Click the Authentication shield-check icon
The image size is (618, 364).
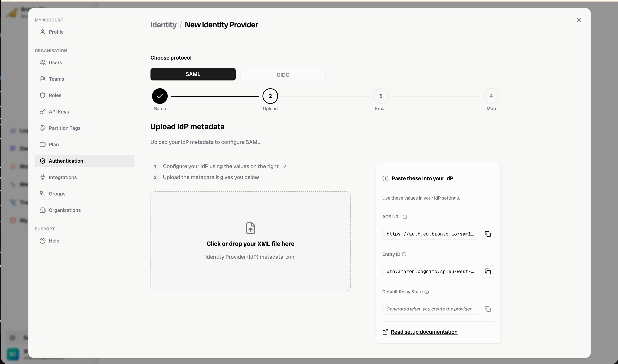pos(43,161)
